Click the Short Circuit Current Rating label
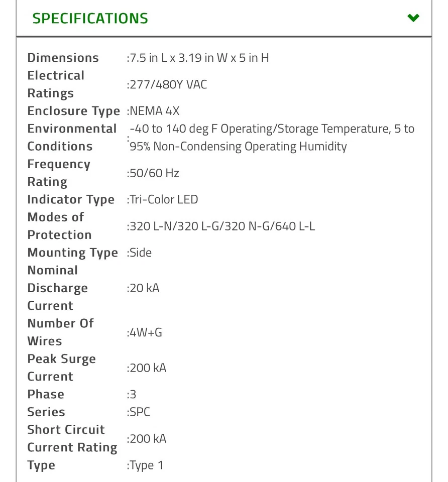This screenshot has height=482, width=448. pos(72,439)
